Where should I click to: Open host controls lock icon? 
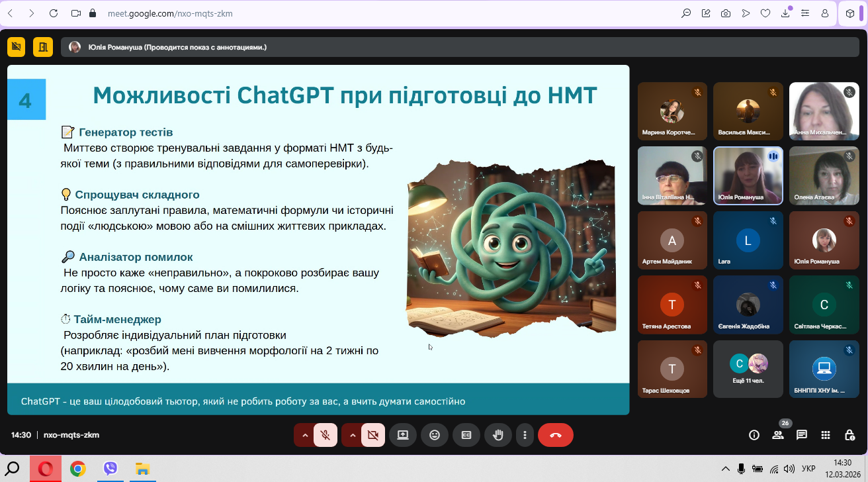coord(849,435)
